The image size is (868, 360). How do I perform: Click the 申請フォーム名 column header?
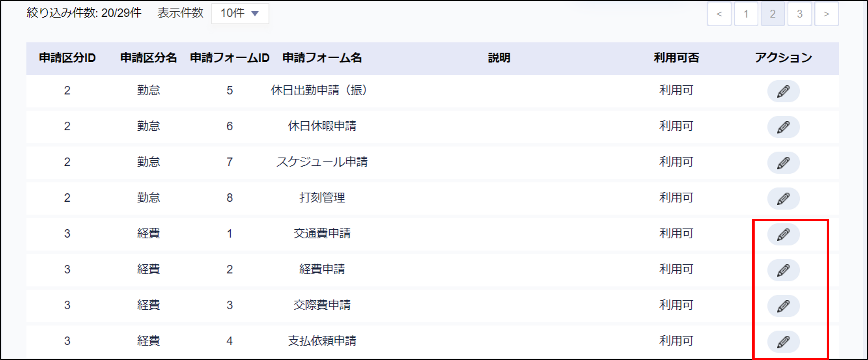(322, 58)
